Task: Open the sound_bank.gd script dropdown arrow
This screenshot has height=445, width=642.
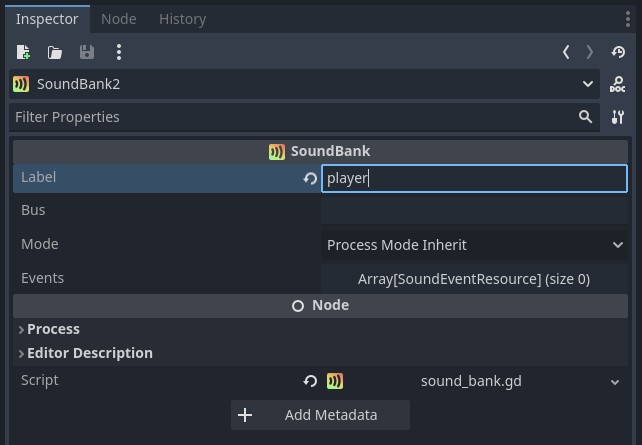Action: coord(615,381)
